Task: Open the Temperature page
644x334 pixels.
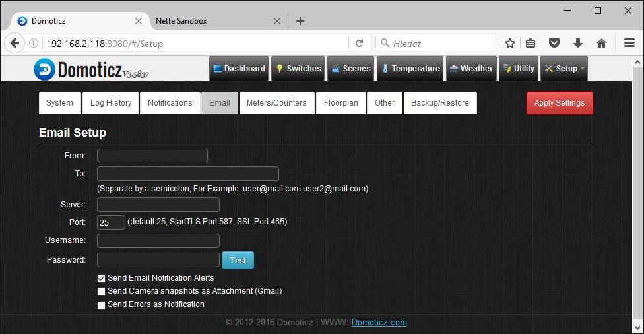Action: coord(410,69)
